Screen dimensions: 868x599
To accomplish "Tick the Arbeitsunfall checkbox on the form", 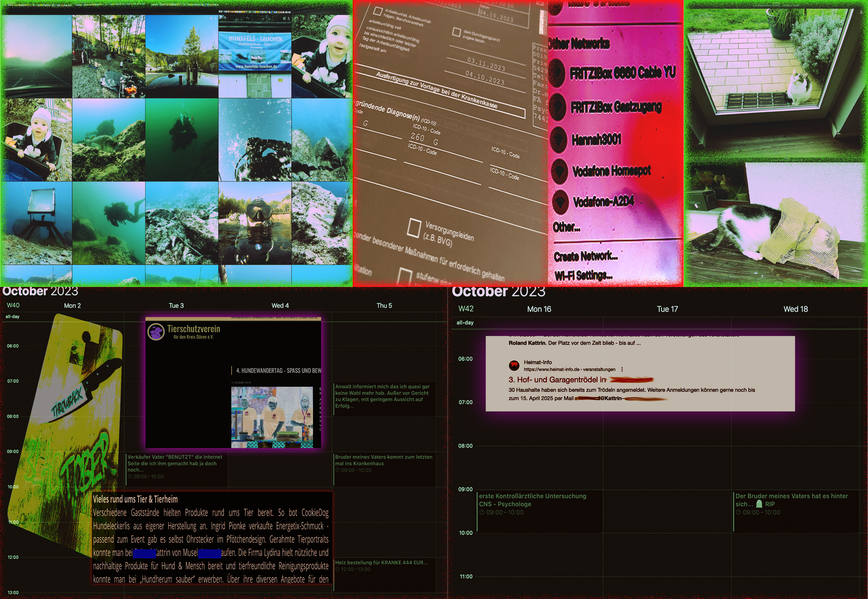I will (x=378, y=11).
